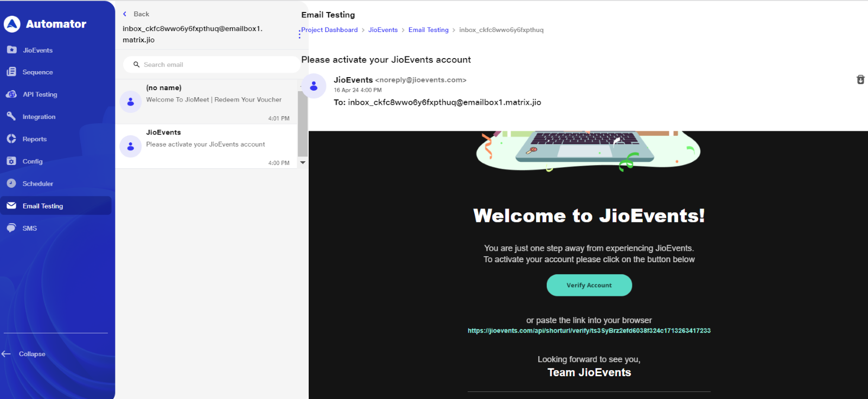Click the Reports chart icon
The image size is (868, 399).
coord(11,138)
